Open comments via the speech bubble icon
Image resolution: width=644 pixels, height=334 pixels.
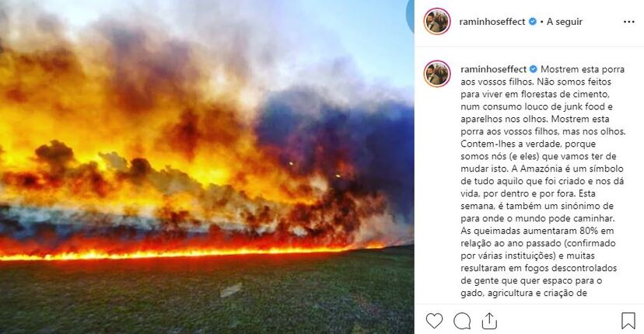(462, 321)
